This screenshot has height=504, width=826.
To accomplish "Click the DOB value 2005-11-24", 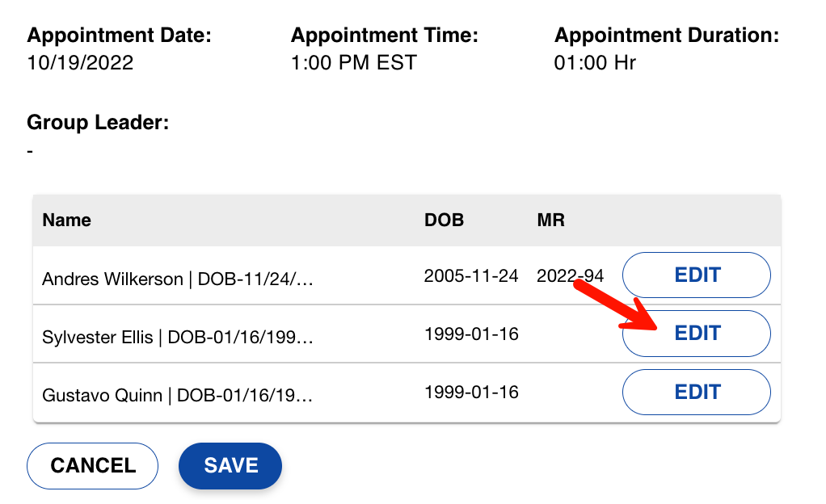I will point(471,275).
